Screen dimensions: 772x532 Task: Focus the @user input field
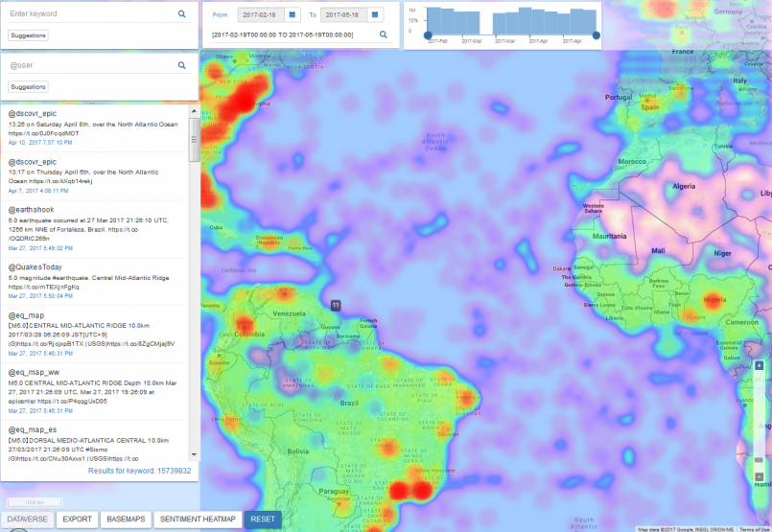pyautogui.click(x=91, y=65)
